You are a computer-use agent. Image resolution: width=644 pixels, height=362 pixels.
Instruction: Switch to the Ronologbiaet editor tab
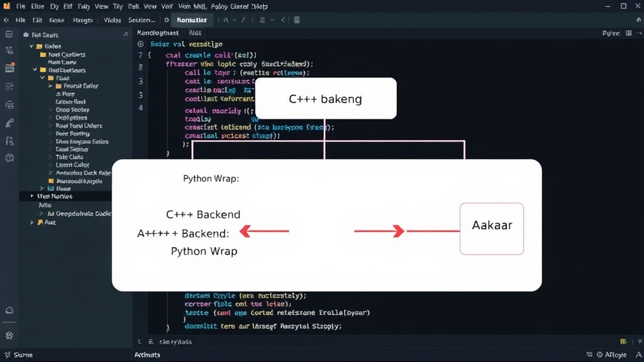(x=158, y=33)
